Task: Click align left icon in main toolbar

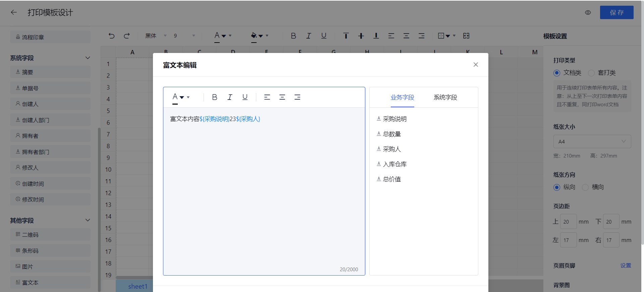Action: [x=391, y=36]
